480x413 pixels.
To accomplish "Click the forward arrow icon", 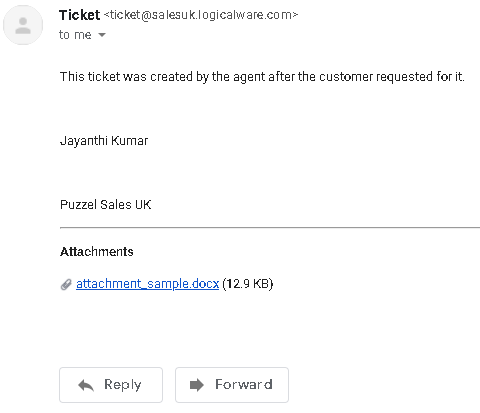I will 197,385.
